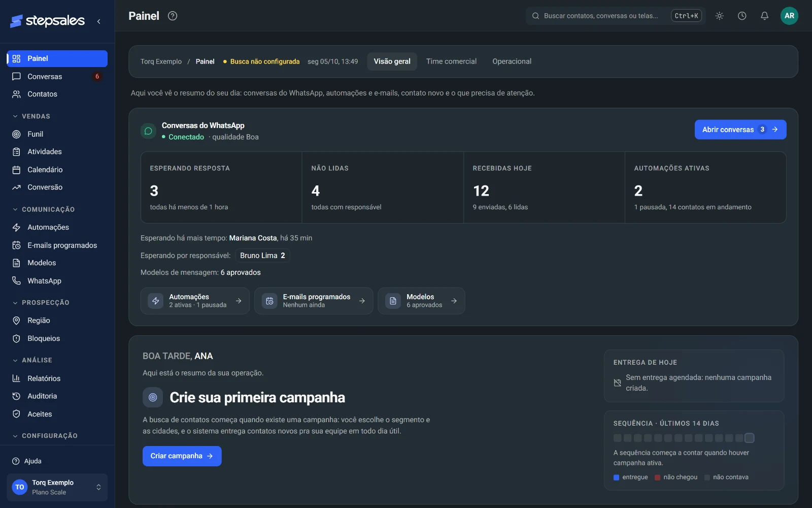
Task: Open E-mails programados in the sidebar
Action: coord(57,245)
